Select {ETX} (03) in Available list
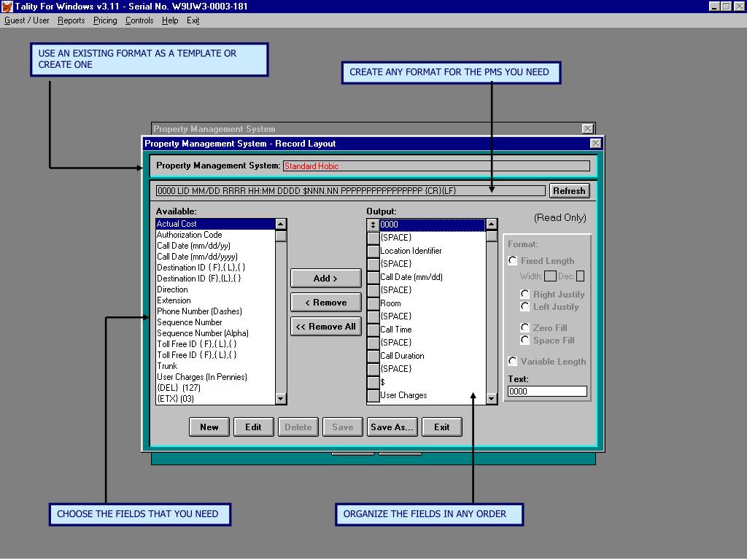This screenshot has width=747, height=560. (215, 399)
